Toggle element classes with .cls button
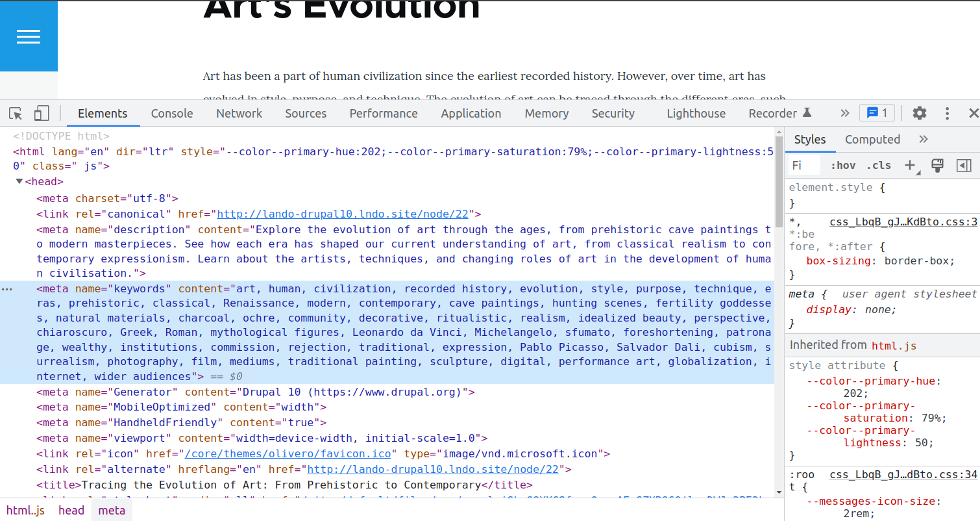Screen dimensions: 980x521 coord(879,166)
